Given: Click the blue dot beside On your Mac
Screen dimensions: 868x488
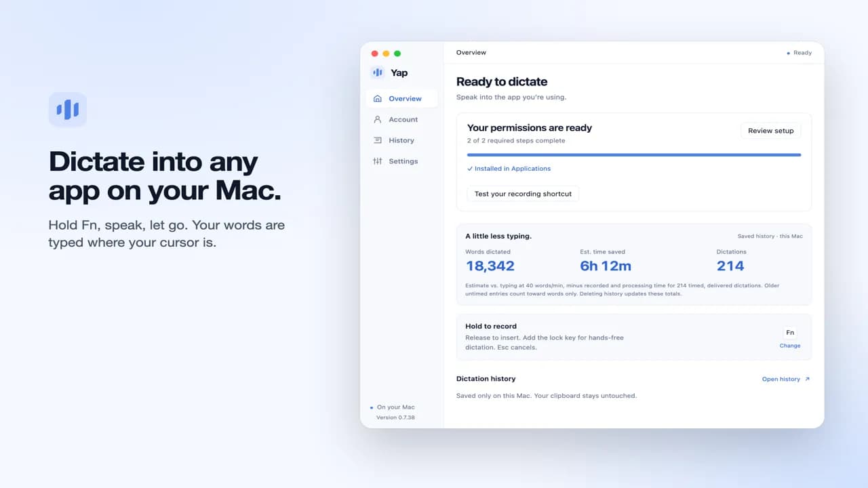Looking at the screenshot, I should tap(372, 407).
